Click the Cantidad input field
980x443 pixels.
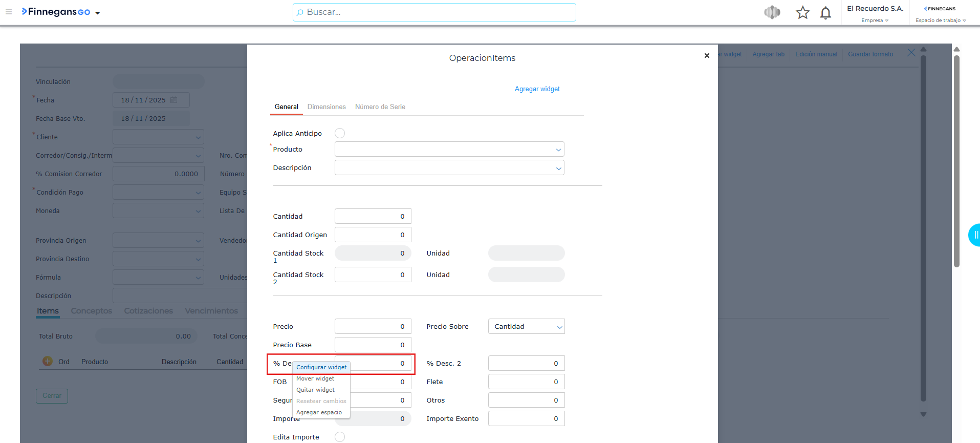point(373,217)
